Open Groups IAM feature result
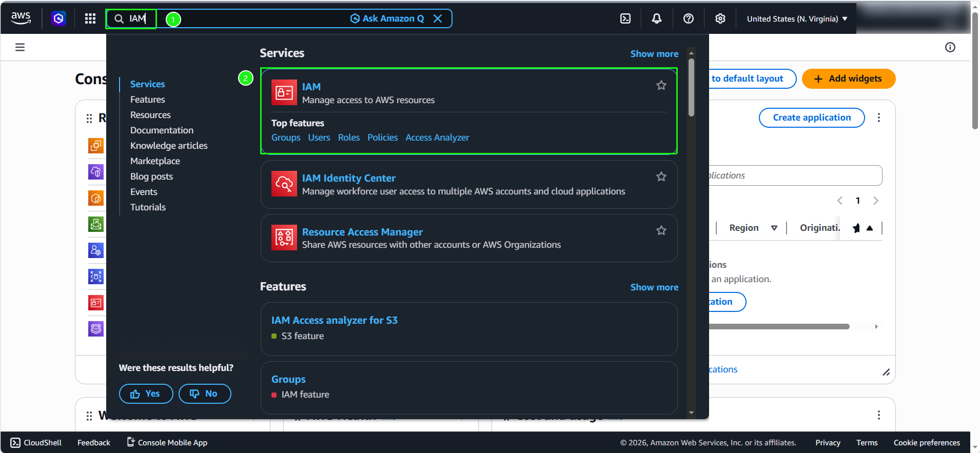Image resolution: width=980 pixels, height=453 pixels. click(x=288, y=379)
